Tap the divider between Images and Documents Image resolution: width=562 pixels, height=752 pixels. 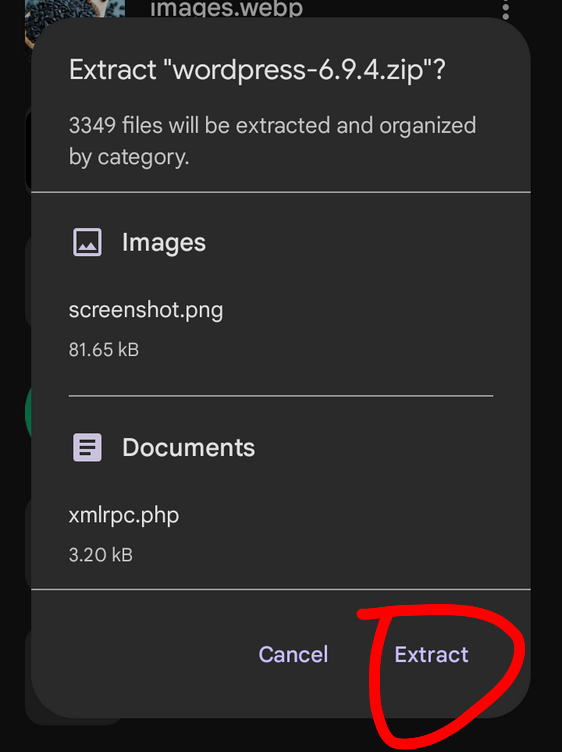click(x=281, y=396)
